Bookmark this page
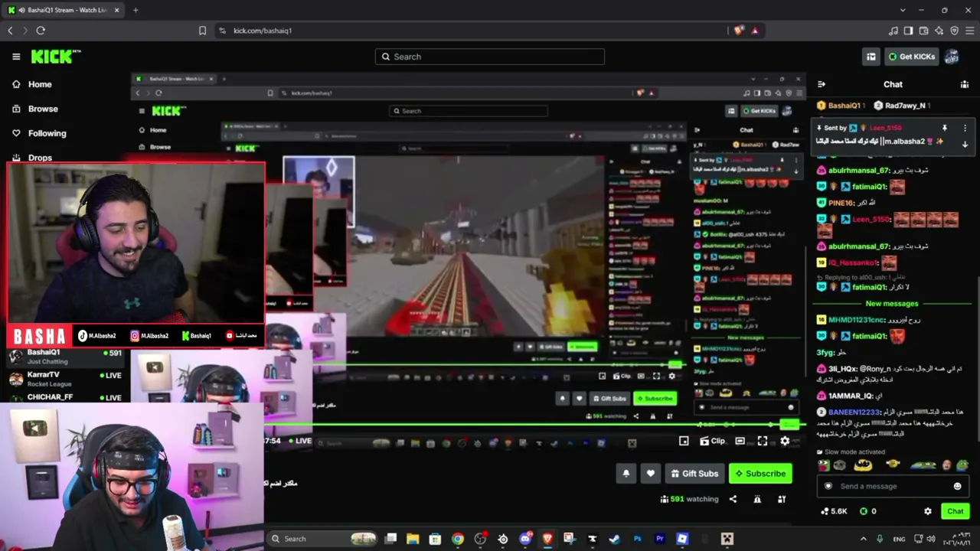The height and width of the screenshot is (551, 980). point(202,31)
